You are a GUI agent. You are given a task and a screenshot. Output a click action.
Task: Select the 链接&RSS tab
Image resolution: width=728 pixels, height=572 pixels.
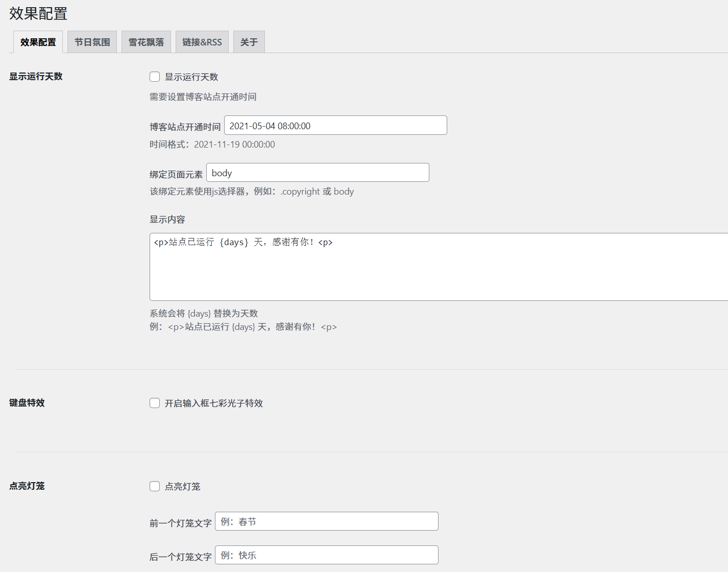click(x=202, y=42)
